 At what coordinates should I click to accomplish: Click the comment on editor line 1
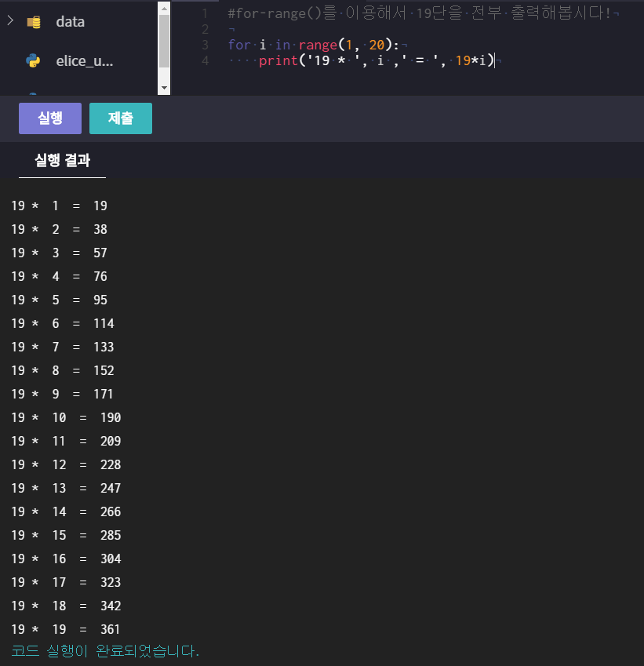(419, 13)
